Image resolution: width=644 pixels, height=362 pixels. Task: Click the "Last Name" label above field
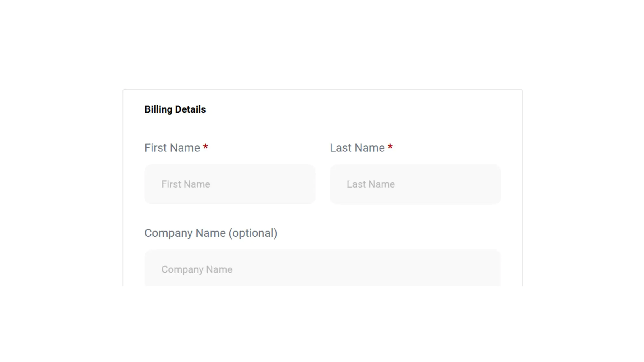point(357,148)
